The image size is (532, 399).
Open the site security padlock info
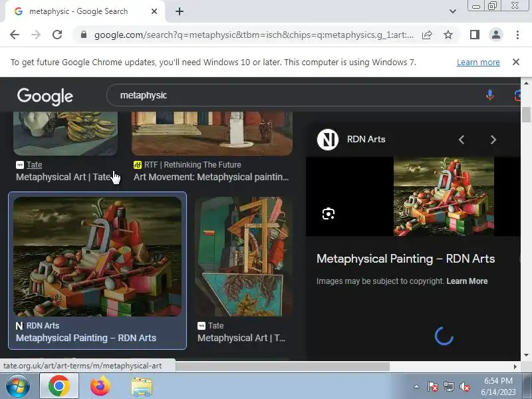84,35
